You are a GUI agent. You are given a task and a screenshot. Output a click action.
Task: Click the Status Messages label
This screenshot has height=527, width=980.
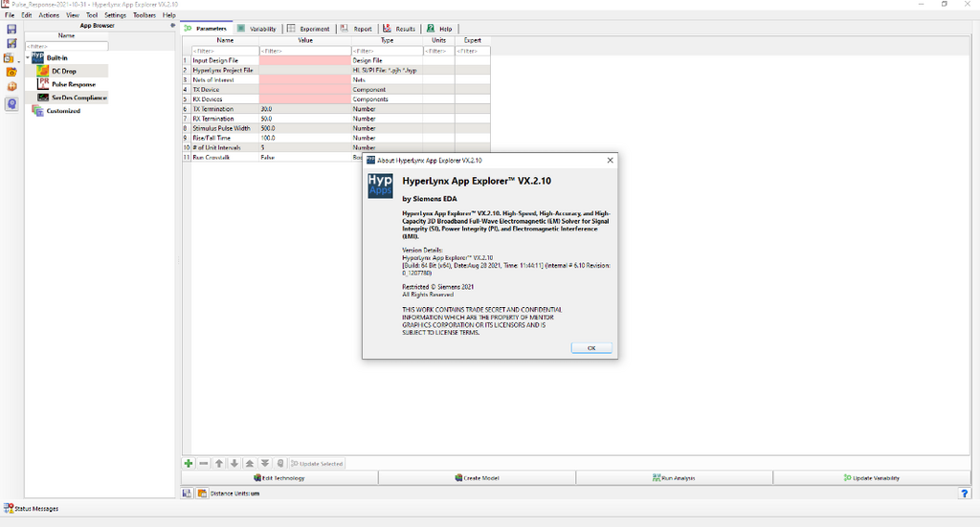pyautogui.click(x=36, y=509)
